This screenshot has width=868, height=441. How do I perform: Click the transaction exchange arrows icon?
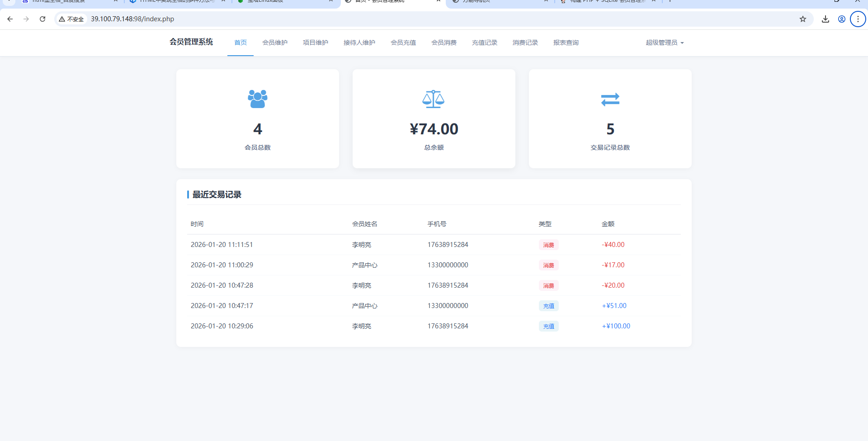[610, 100]
